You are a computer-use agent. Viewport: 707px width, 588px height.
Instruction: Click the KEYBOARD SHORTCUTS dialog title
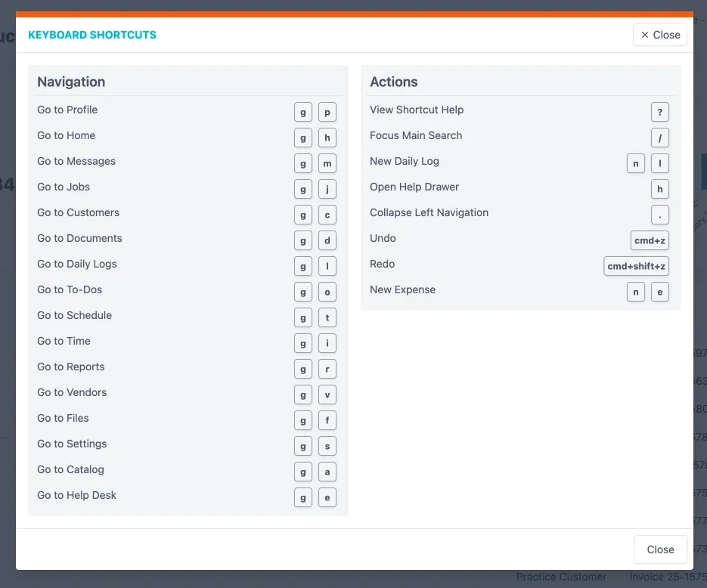coord(92,34)
